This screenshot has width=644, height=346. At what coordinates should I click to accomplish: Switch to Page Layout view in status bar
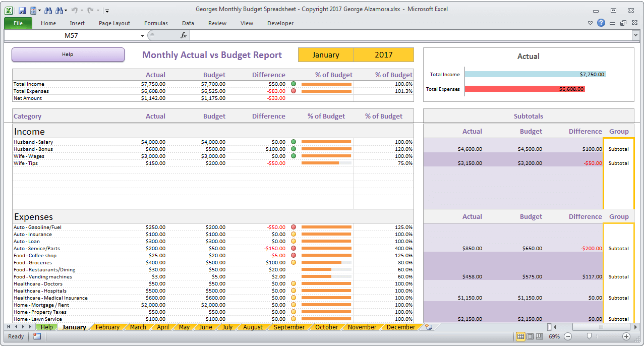[530, 336]
